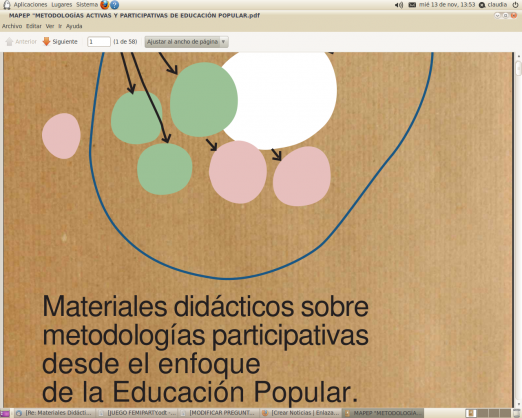This screenshot has height=418, width=522.
Task: Open the Ayuda menu
Action: (x=74, y=26)
